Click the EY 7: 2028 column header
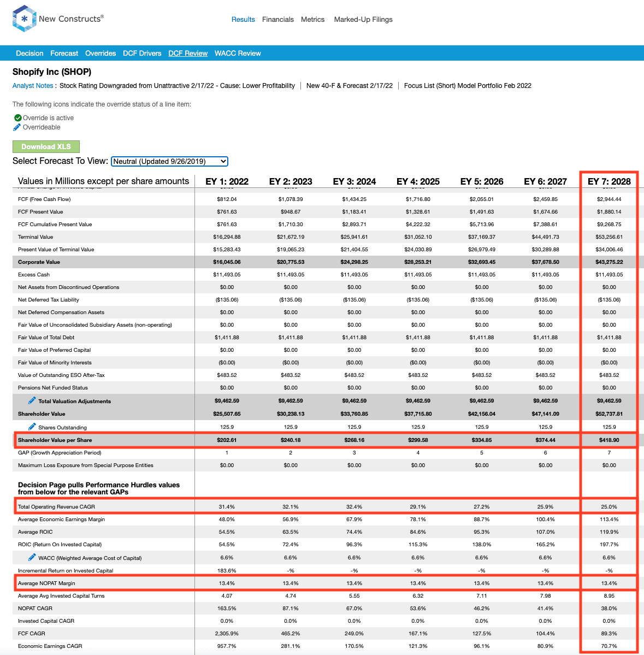Screen dimensions: 644x655 (x=609, y=181)
